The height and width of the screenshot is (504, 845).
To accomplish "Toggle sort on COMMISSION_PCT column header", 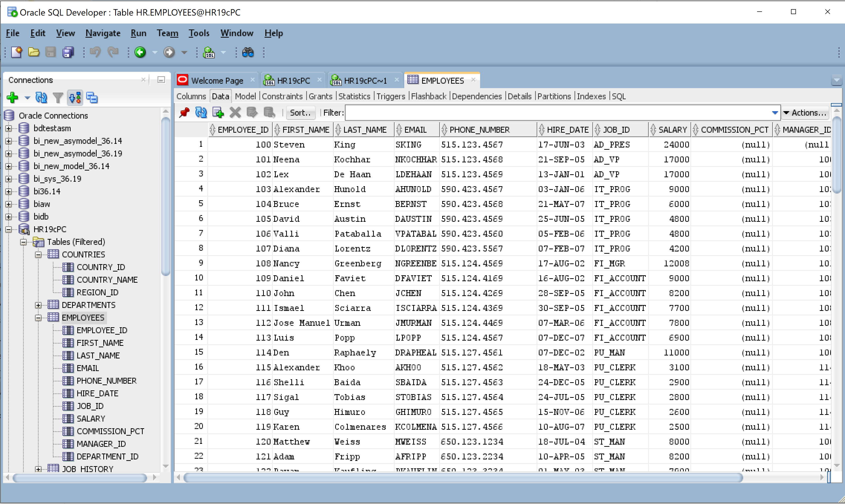I will [732, 130].
